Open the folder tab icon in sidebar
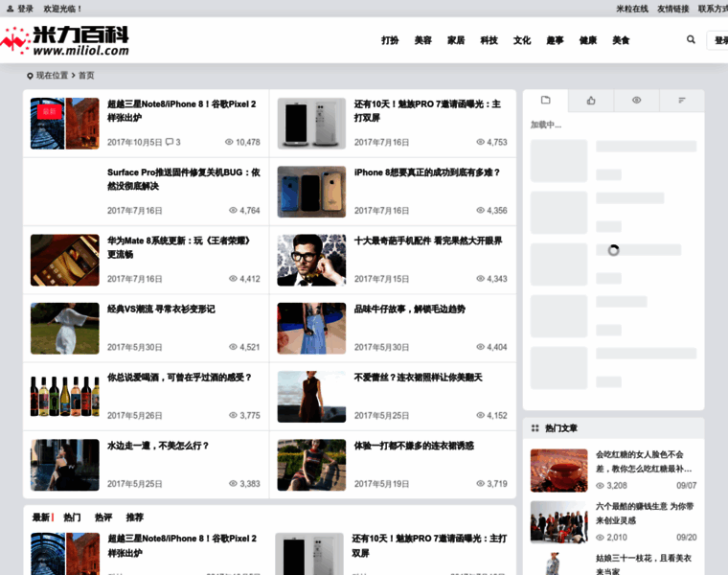This screenshot has height=575, width=728. click(545, 101)
